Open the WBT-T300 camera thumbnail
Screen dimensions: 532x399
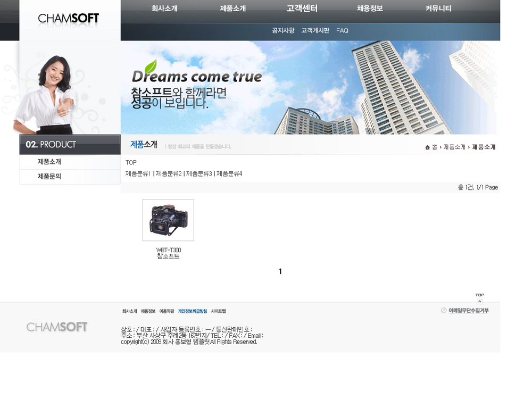168,220
